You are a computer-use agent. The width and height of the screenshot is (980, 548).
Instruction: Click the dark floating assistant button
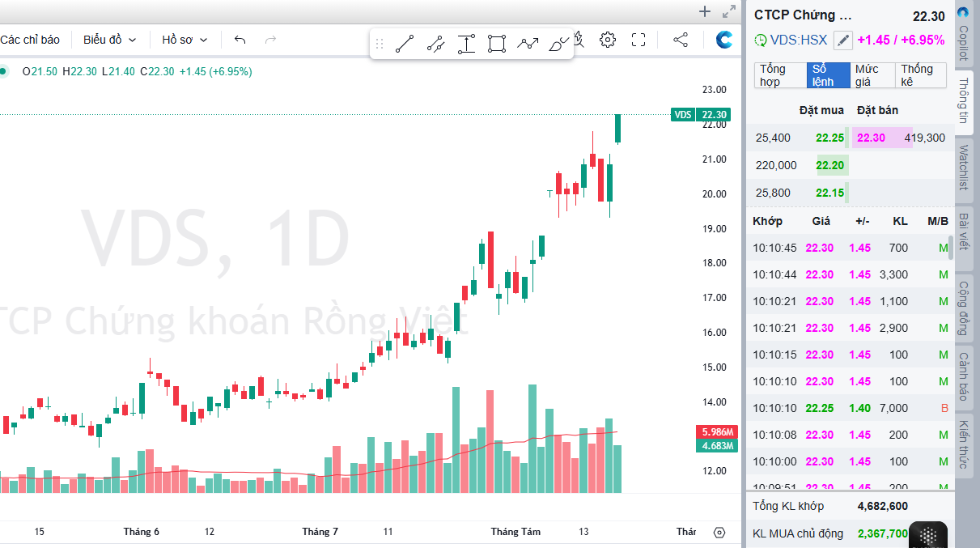point(928,535)
